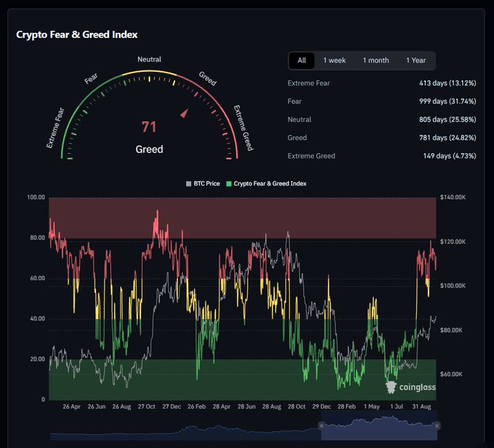This screenshot has height=448, width=494.
Task: Click the green Fear & Greed legend swatch
Action: [x=229, y=184]
